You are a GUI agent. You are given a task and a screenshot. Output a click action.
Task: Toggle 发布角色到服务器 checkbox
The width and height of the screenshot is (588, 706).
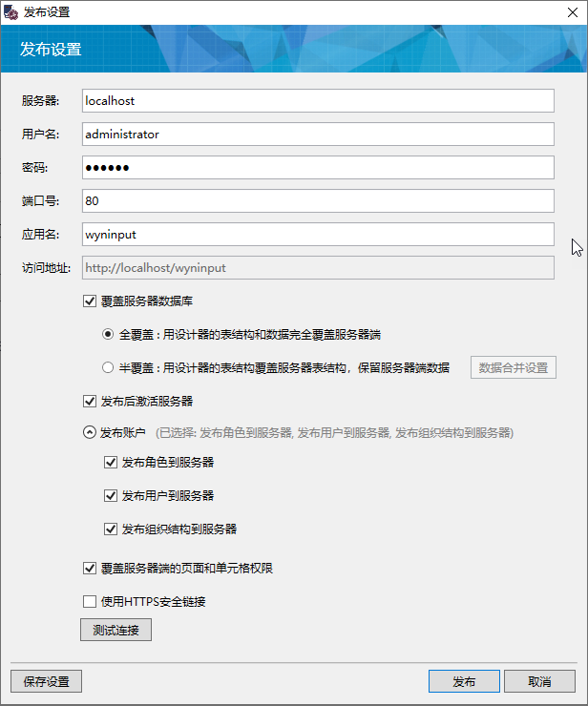point(111,463)
